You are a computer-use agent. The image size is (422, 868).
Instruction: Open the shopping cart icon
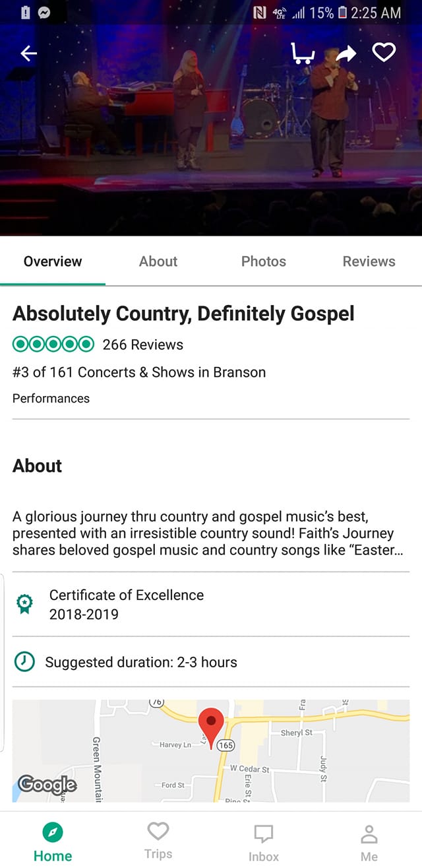(303, 53)
